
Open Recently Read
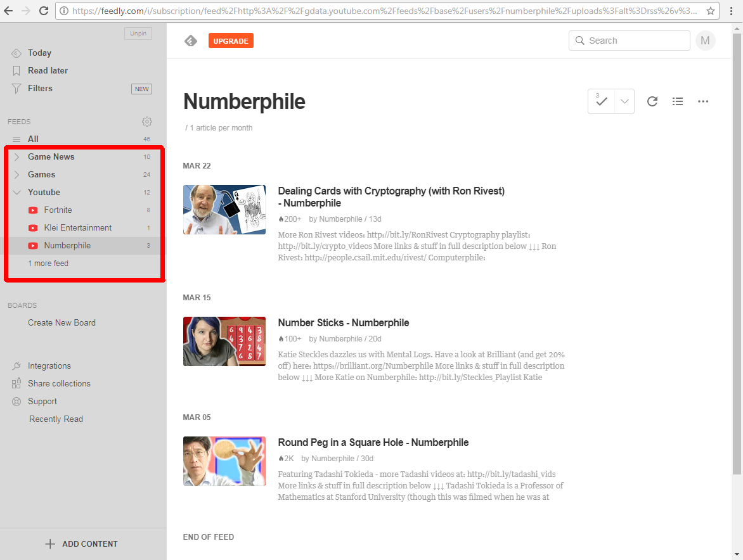[x=56, y=419]
